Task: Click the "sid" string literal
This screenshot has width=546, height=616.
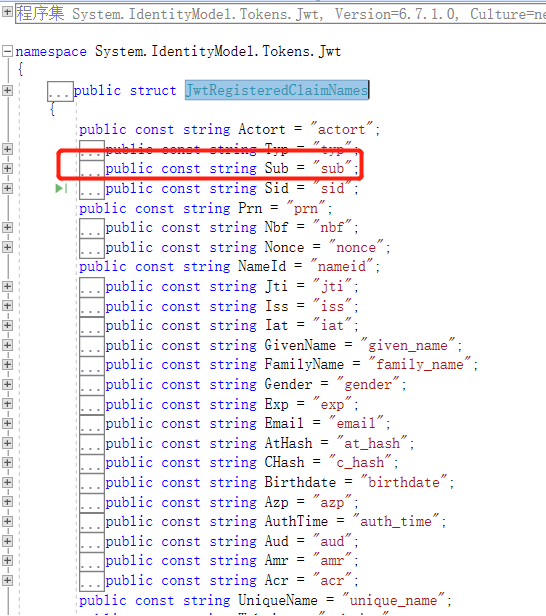Action: tap(332, 188)
